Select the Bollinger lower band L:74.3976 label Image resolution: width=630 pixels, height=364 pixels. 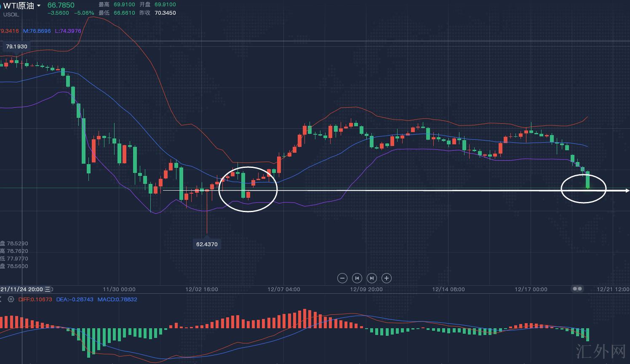[68, 31]
